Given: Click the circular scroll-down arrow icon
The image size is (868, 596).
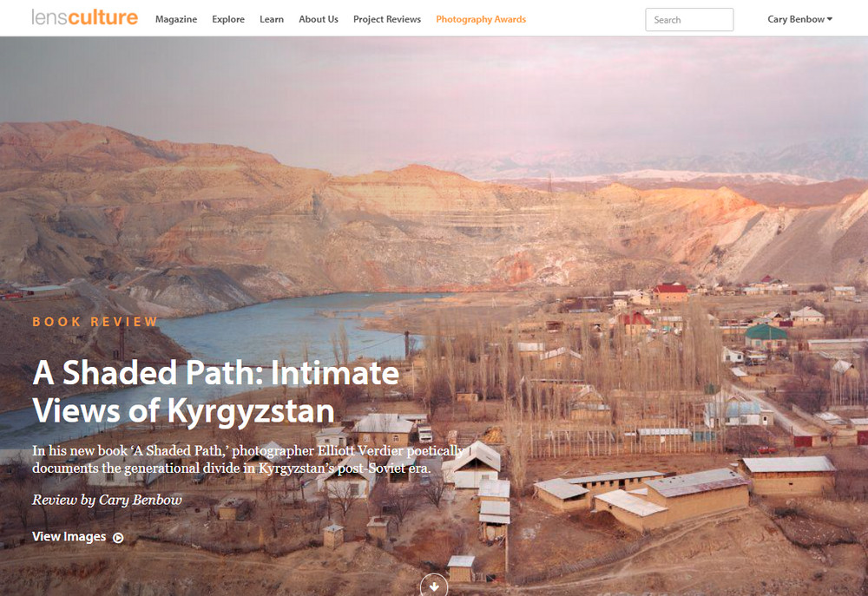Looking at the screenshot, I should pyautogui.click(x=433, y=586).
